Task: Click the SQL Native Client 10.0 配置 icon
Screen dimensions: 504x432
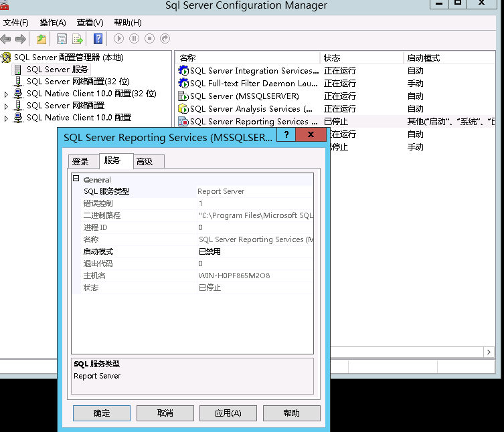Action: click(18, 118)
